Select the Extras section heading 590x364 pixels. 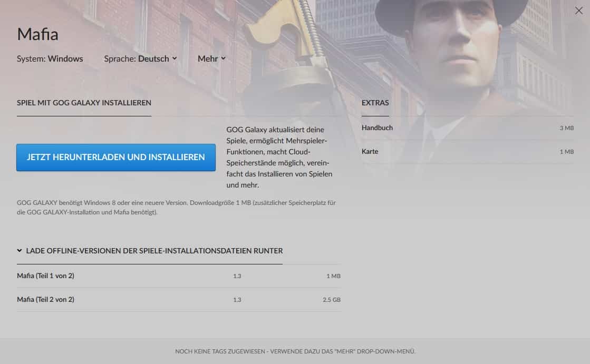pyautogui.click(x=375, y=103)
